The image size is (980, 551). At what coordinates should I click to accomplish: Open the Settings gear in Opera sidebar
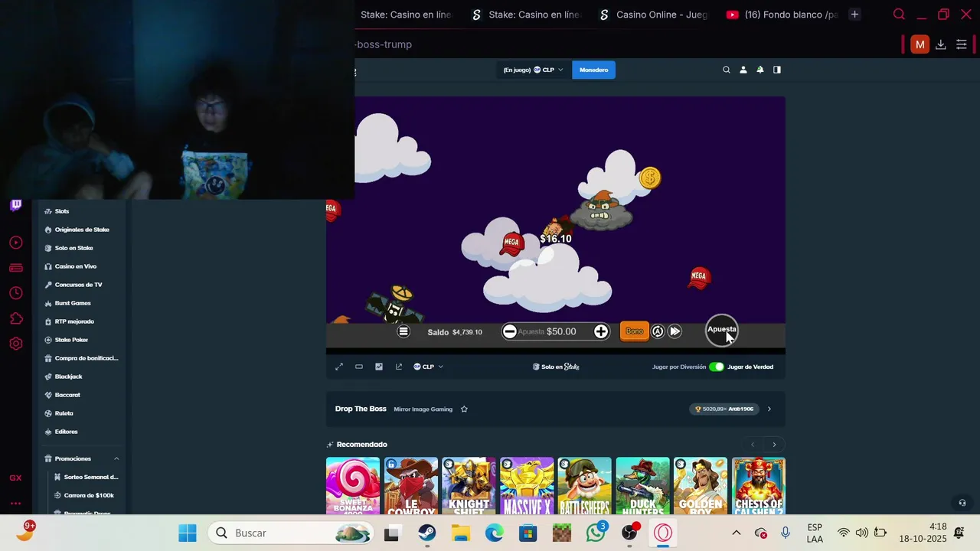tap(16, 344)
